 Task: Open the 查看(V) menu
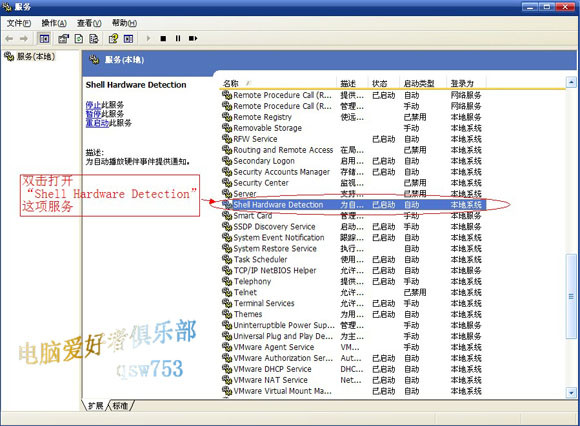click(x=89, y=23)
